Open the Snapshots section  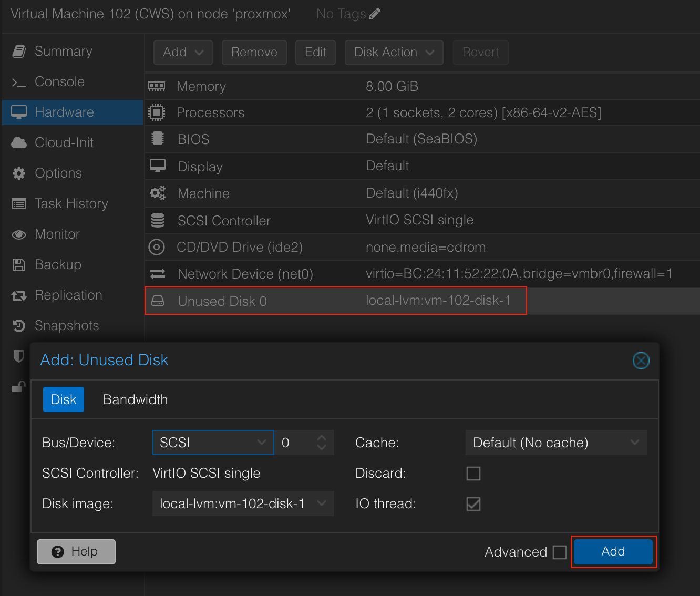click(x=73, y=325)
